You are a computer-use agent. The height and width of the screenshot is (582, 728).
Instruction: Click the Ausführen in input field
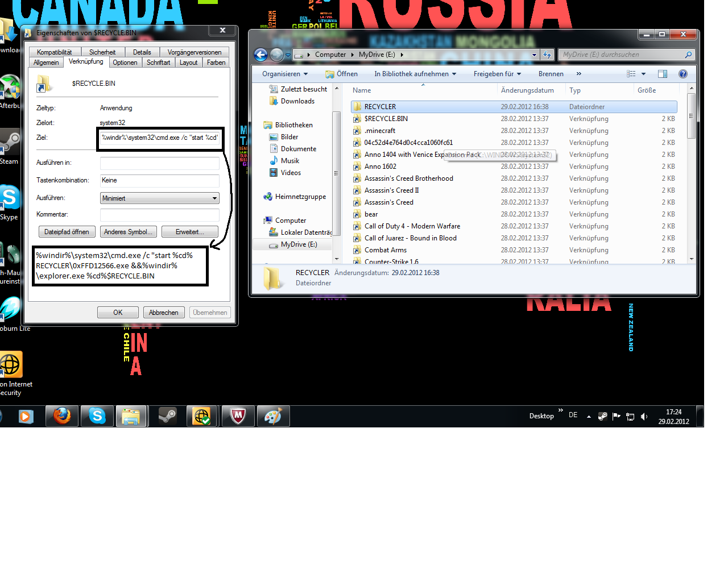(160, 163)
